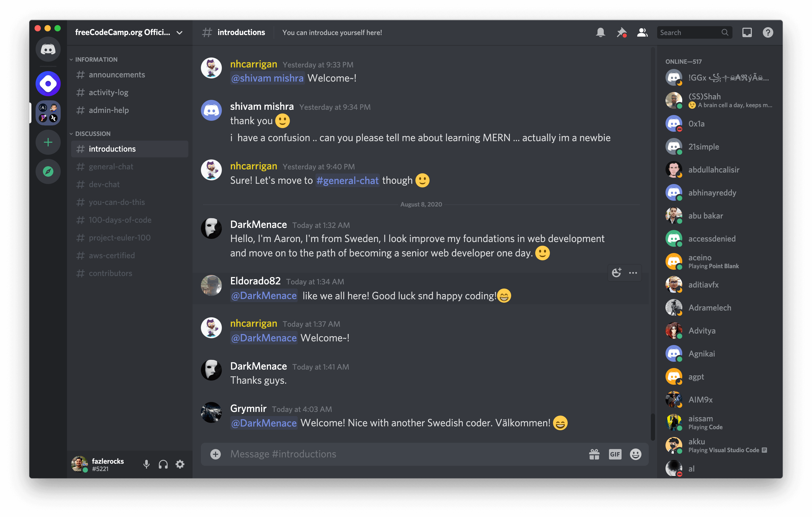The image size is (812, 517).
Task: Expand the INFORMATION channel category
Action: coord(95,59)
